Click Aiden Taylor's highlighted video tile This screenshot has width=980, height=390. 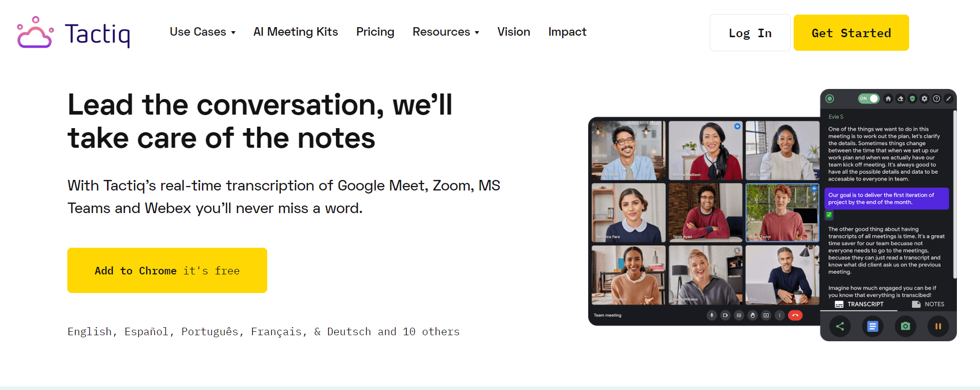[x=782, y=212]
